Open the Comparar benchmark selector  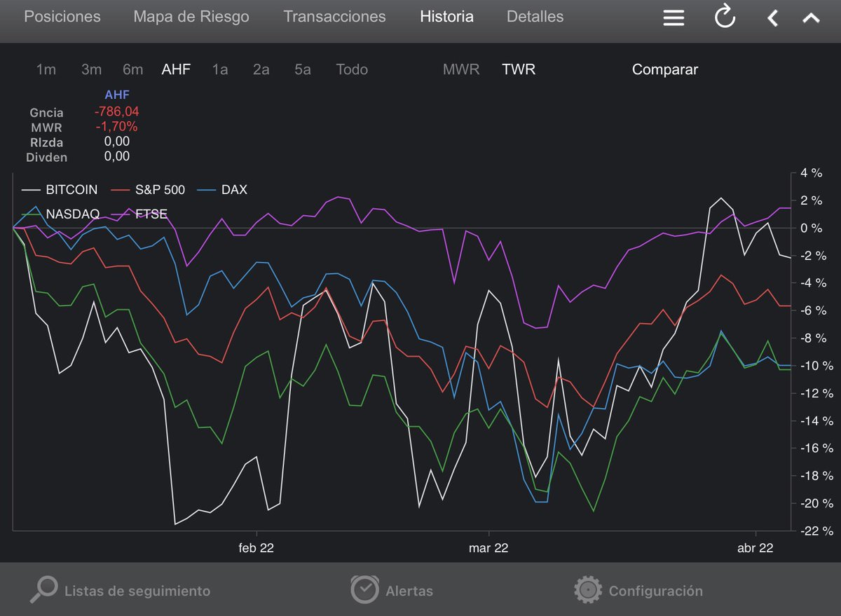[x=665, y=69]
